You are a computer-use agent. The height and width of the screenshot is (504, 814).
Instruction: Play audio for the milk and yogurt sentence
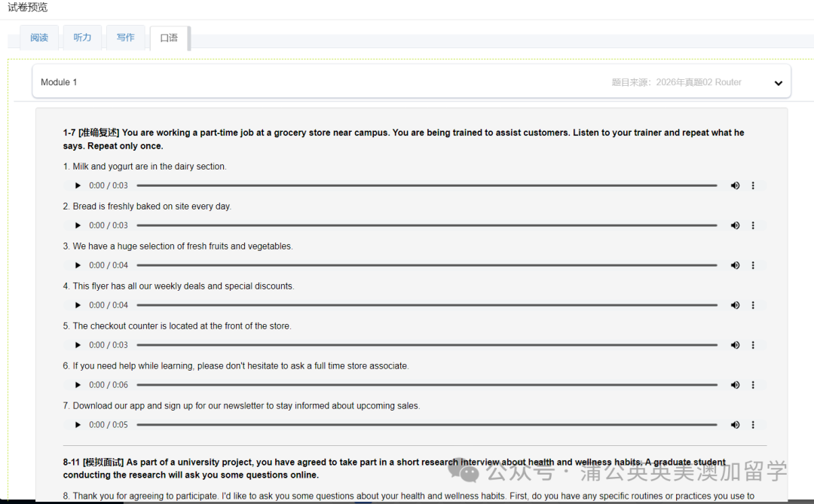[x=77, y=185]
